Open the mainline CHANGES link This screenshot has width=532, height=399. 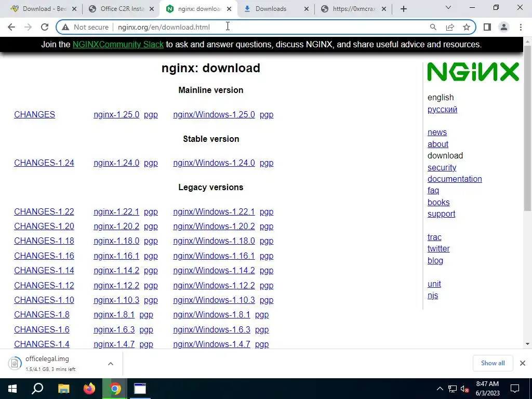click(x=35, y=115)
